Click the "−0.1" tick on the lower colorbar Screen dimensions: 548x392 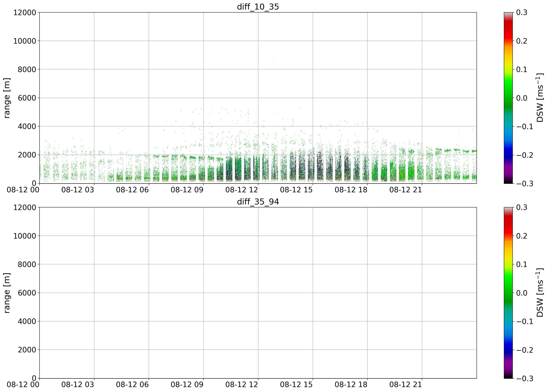(525, 322)
